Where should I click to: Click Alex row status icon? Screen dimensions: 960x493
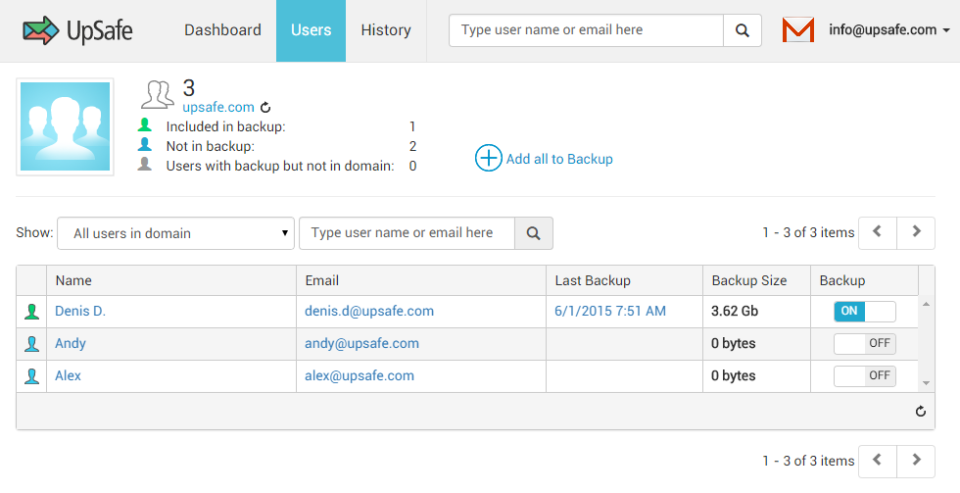point(32,377)
